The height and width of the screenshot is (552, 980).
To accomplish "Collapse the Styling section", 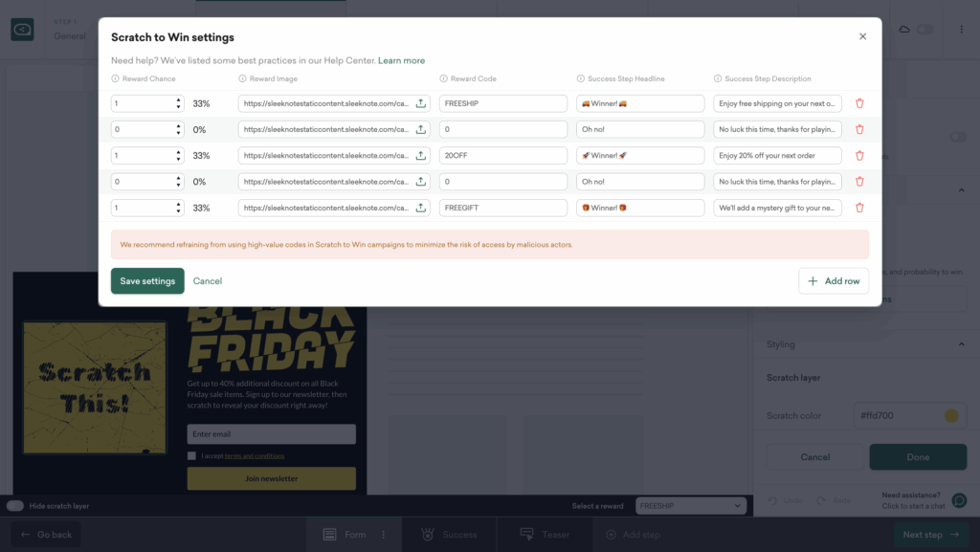I will click(x=961, y=344).
